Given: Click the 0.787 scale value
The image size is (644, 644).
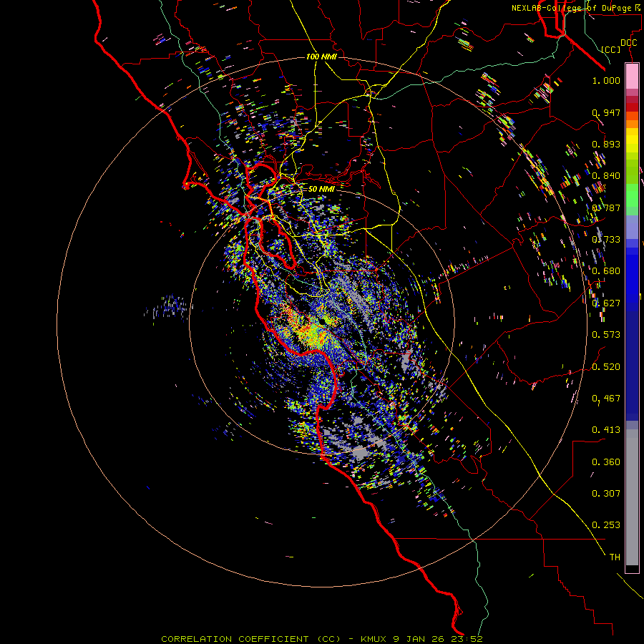Looking at the screenshot, I should click(x=606, y=208).
